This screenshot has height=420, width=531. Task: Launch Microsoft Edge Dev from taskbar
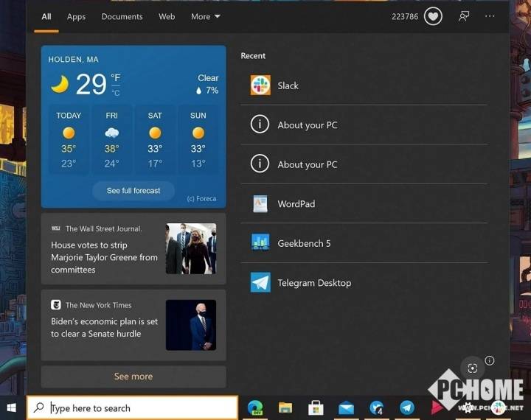255,407
